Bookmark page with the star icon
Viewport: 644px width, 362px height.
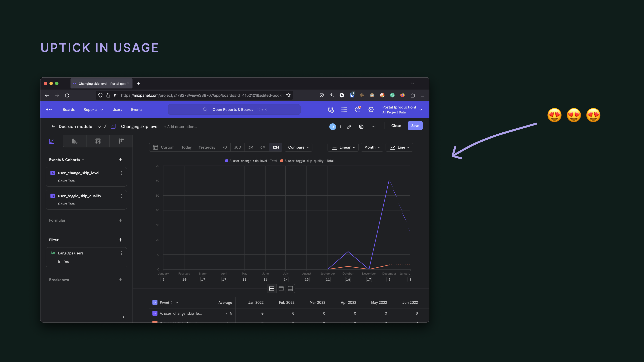tap(288, 95)
